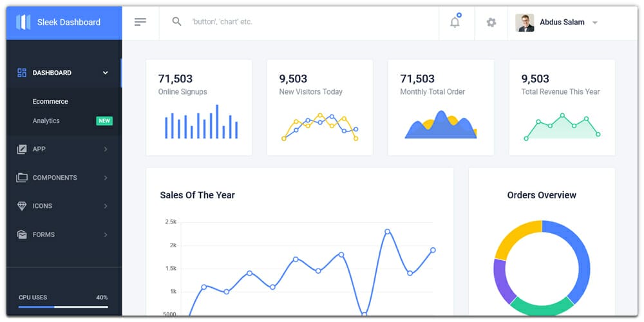This screenshot has height=322, width=644.
Task: Click the App sidebar icon
Action: (x=22, y=149)
